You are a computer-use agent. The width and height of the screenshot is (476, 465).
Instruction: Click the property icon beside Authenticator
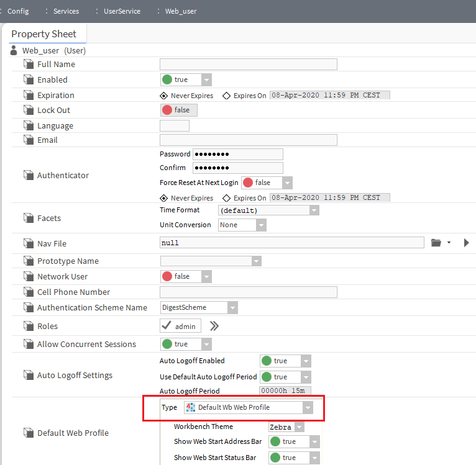pos(28,175)
